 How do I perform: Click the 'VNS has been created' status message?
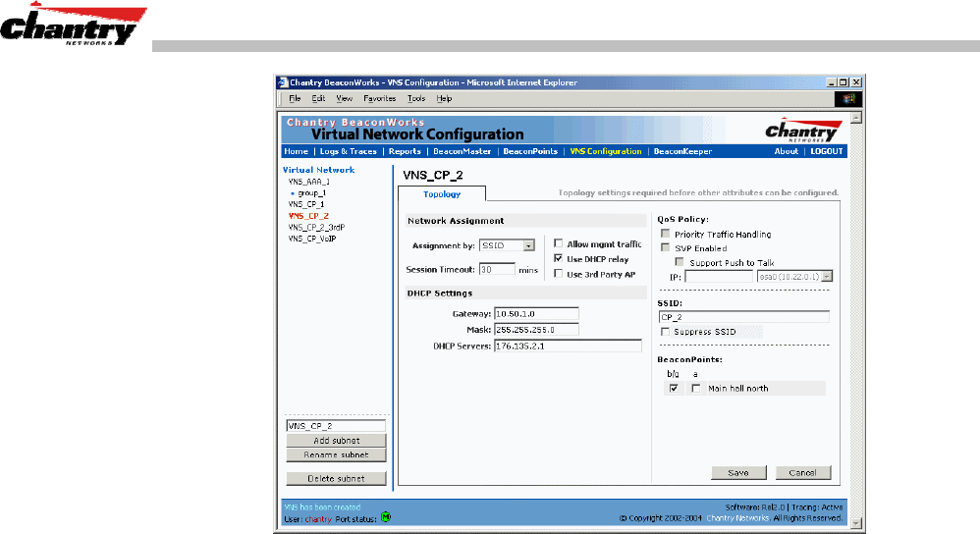(x=322, y=507)
